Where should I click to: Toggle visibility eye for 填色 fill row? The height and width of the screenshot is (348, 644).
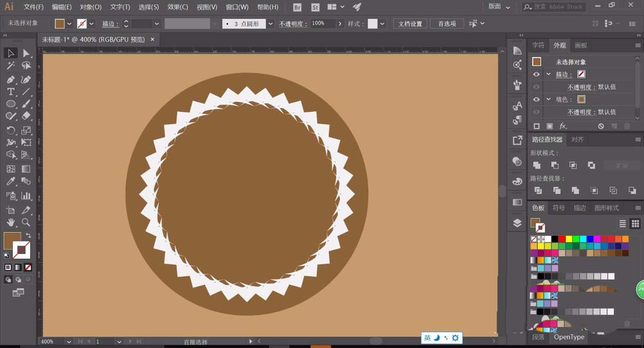[536, 100]
